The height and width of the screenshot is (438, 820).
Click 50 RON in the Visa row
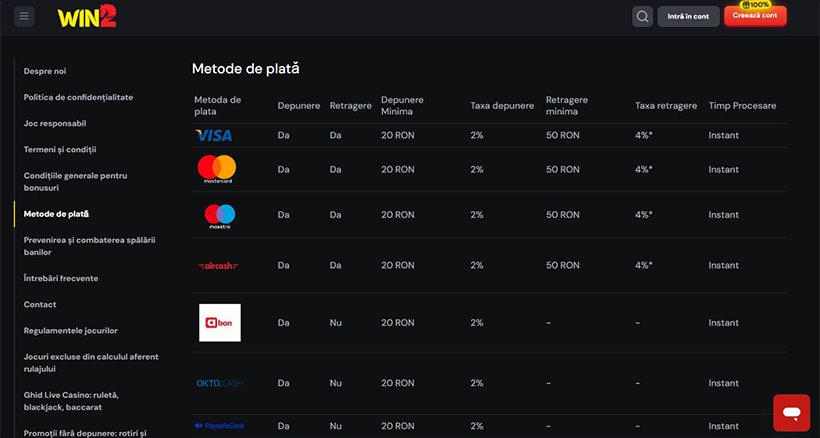tap(563, 135)
